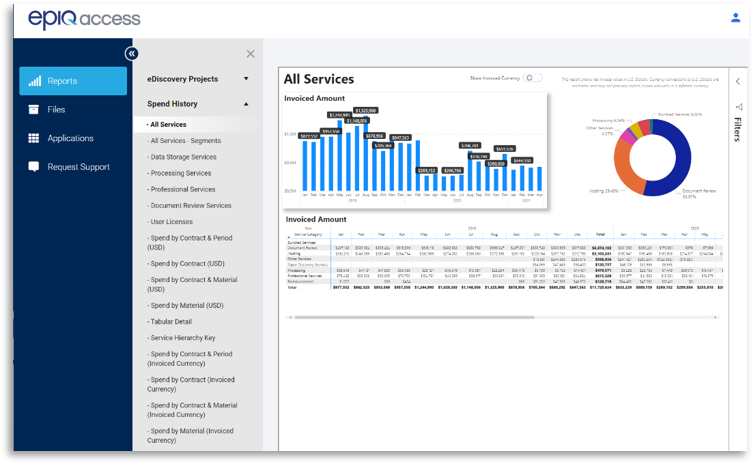Viewport: 753px width, 464px height.
Task: Open Processing Services report
Action: pyautogui.click(x=181, y=173)
